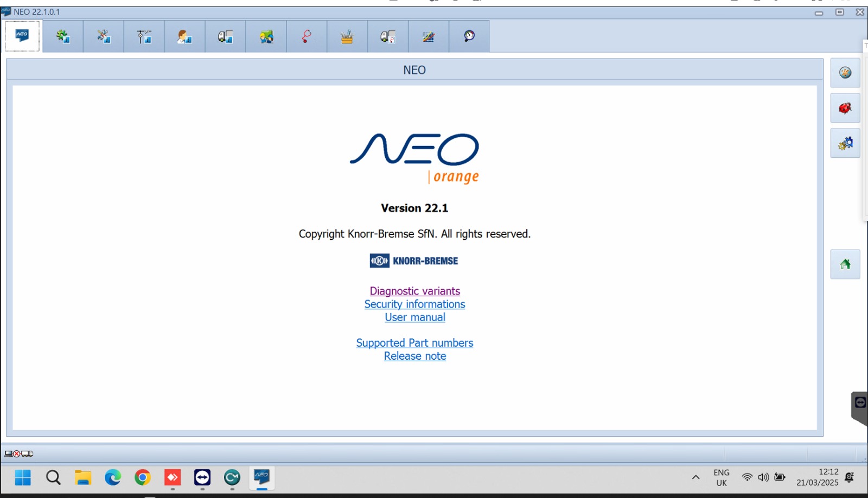This screenshot has height=498, width=868.
Task: Open the green gear info toolbar tab
Action: coord(63,36)
